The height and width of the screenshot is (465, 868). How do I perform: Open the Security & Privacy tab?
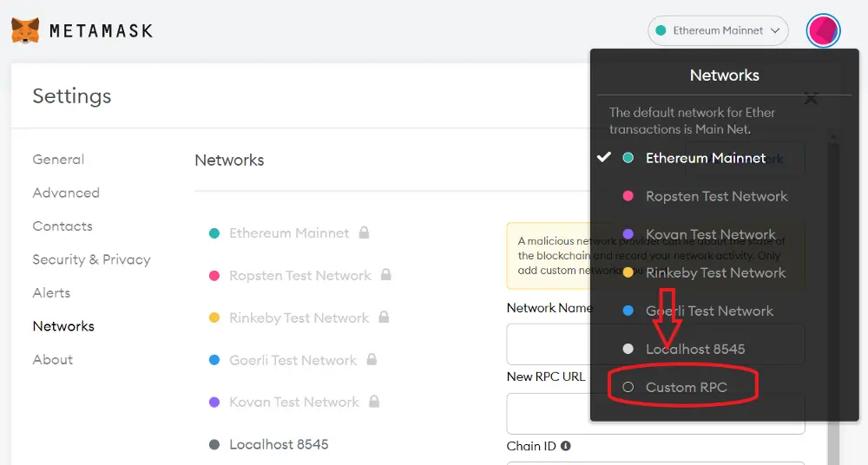91,259
